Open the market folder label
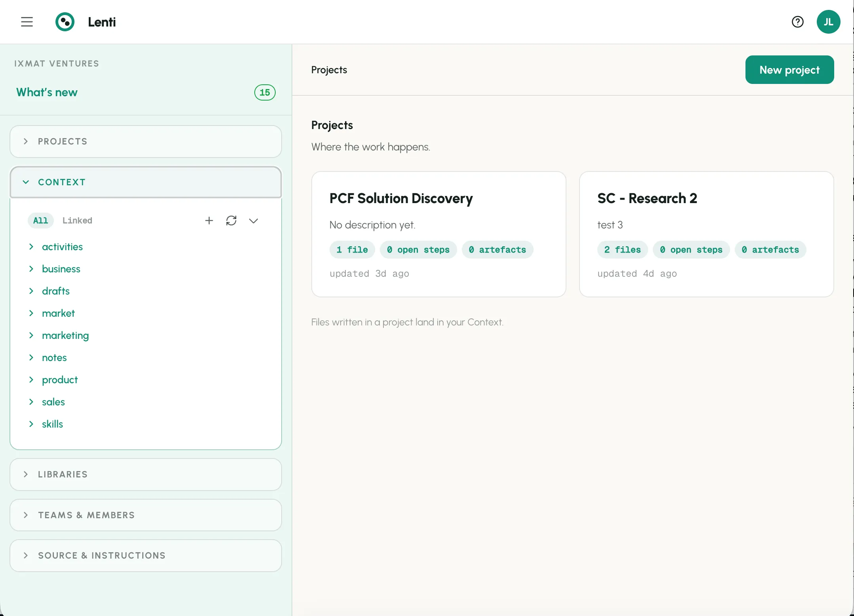The height and width of the screenshot is (616, 854). coord(58,313)
